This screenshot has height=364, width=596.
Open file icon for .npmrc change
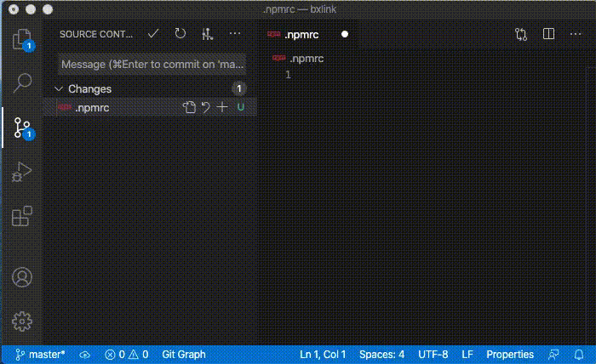(189, 107)
